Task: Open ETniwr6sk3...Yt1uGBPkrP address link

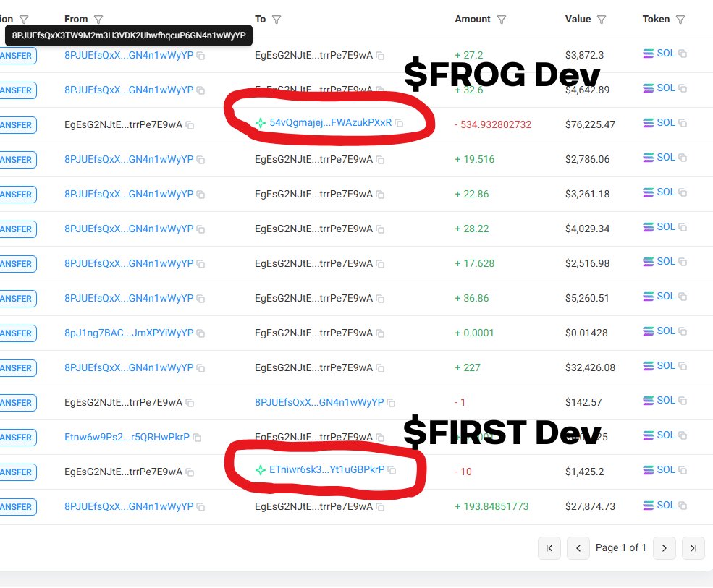Action: (x=327, y=470)
